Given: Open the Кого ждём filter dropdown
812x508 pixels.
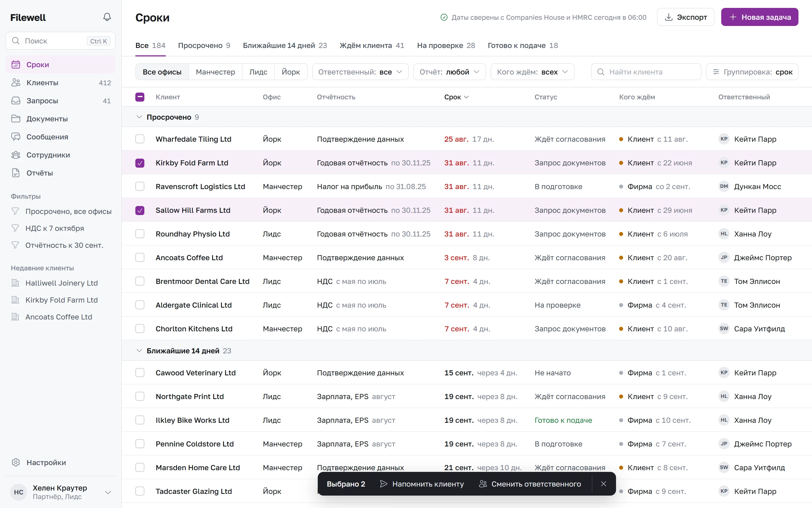Looking at the screenshot, I should click(x=533, y=72).
